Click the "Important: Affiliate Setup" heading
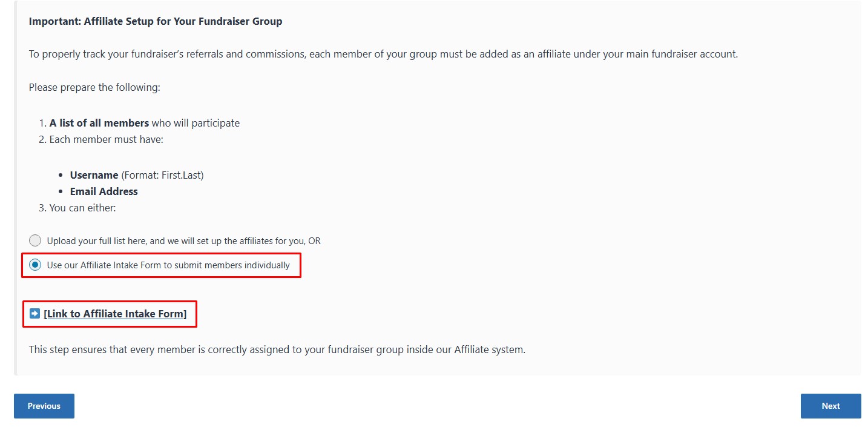The height and width of the screenshot is (430, 868). tap(156, 21)
